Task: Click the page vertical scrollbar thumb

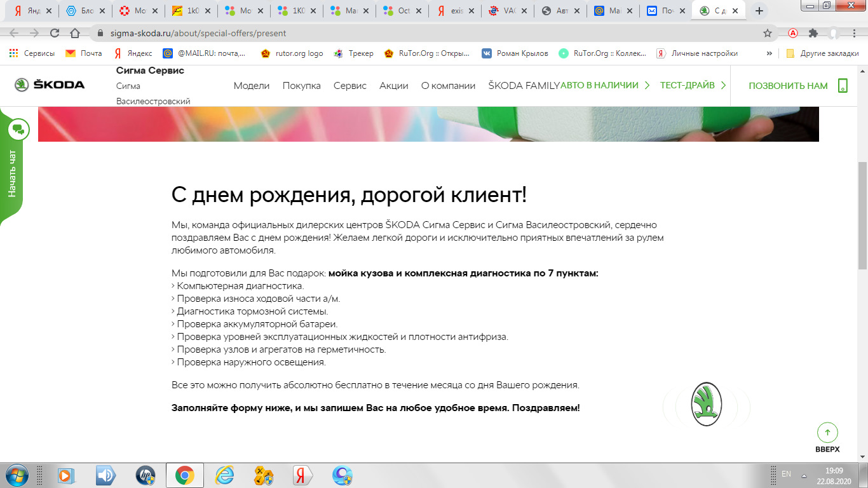Action: click(862, 216)
